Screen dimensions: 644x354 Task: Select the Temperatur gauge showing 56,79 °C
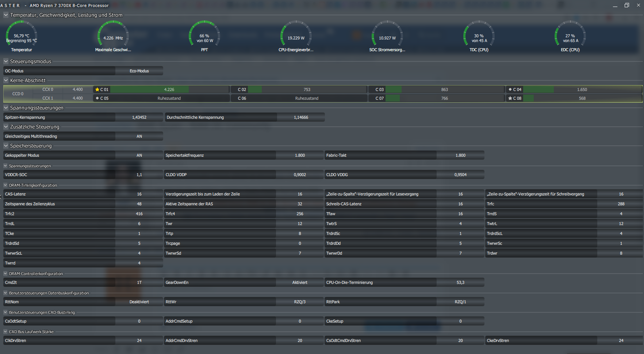22,36
